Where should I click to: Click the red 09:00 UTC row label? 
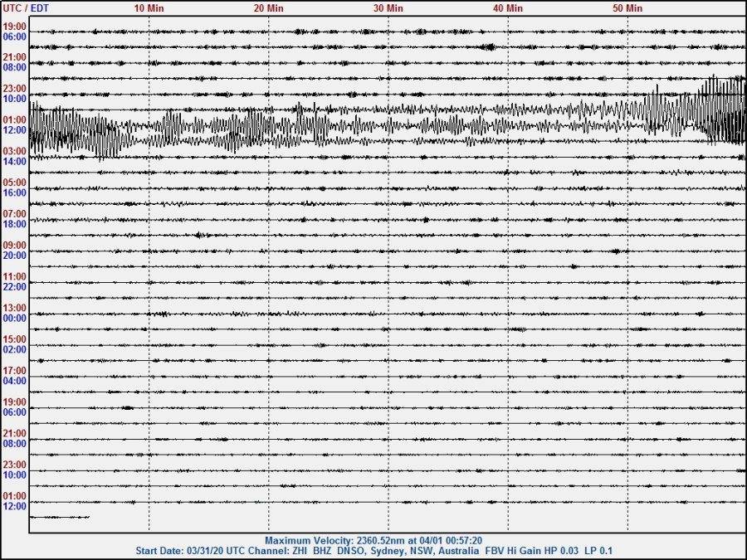pyautogui.click(x=14, y=246)
